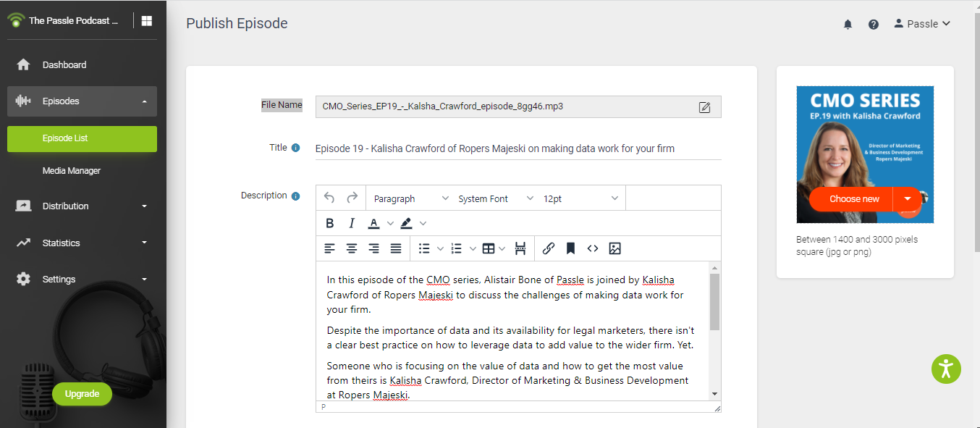Viewport: 980px width, 428px height.
Task: Insert an image into description
Action: 615,248
